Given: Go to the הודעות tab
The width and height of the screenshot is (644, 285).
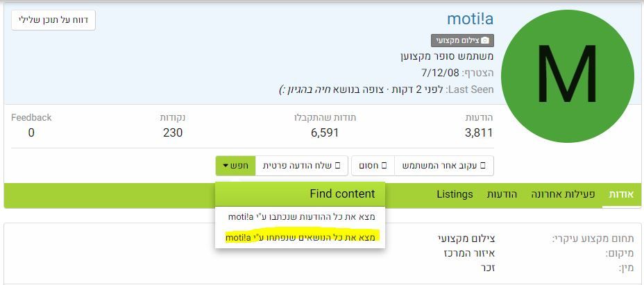Looking at the screenshot, I should (x=501, y=194).
